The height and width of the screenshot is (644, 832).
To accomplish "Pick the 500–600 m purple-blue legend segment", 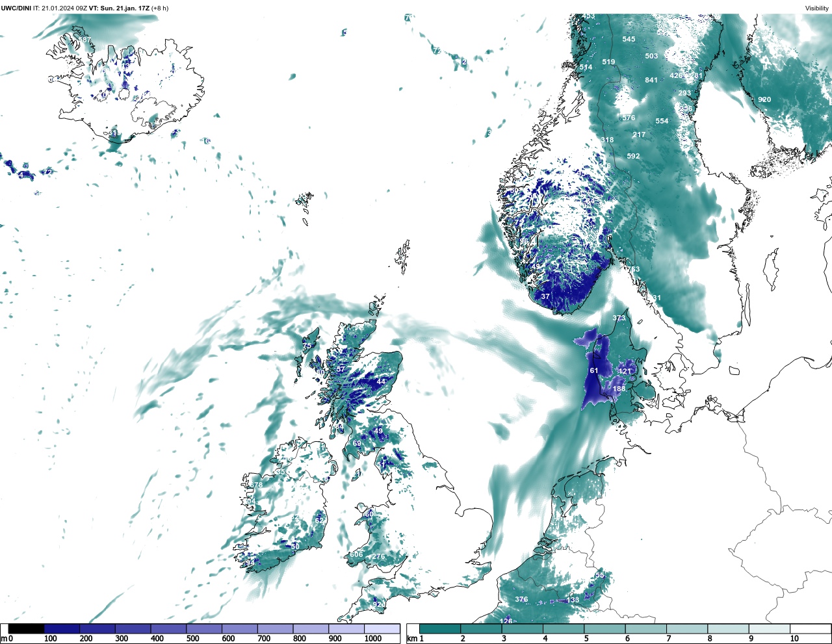I will tap(204, 629).
